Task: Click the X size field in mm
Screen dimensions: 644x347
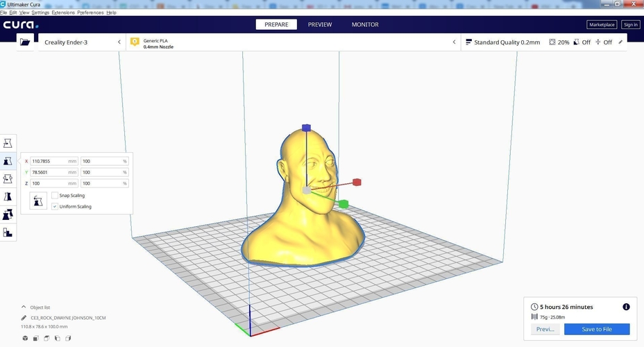Action: coord(54,162)
